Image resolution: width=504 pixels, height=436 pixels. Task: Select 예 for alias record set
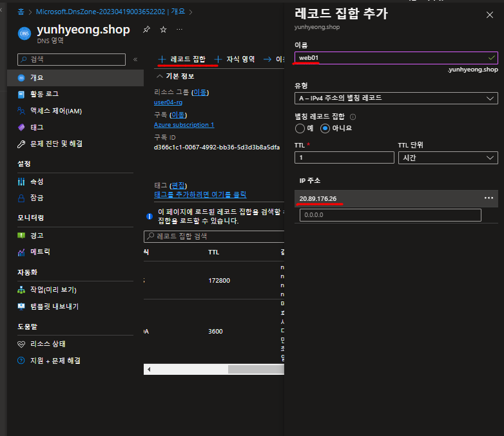click(300, 129)
